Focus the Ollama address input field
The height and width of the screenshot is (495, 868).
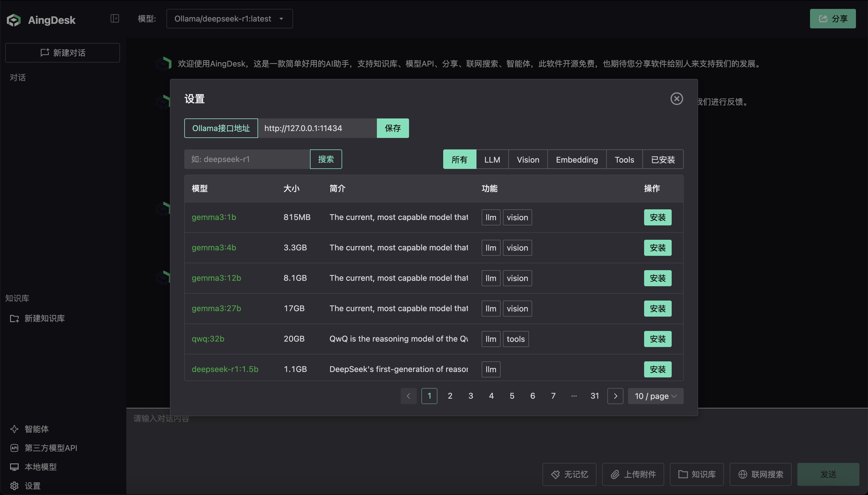317,128
